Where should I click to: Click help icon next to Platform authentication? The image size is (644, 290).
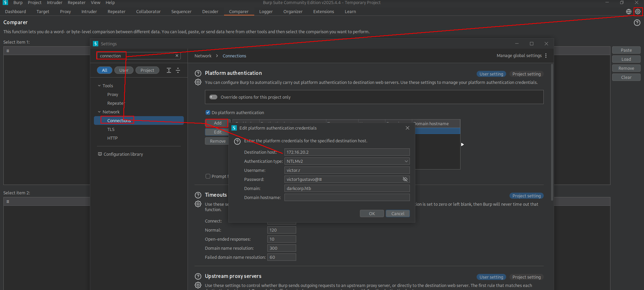pos(198,73)
